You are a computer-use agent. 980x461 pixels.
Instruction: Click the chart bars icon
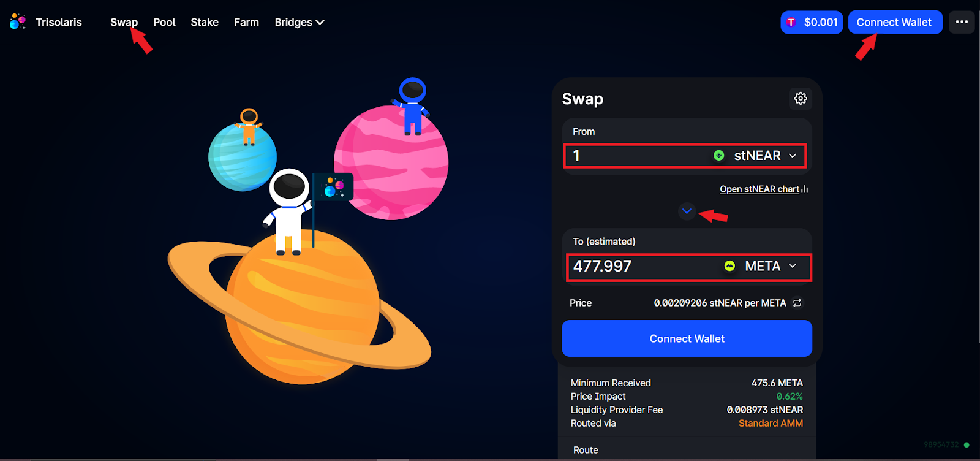(x=805, y=189)
